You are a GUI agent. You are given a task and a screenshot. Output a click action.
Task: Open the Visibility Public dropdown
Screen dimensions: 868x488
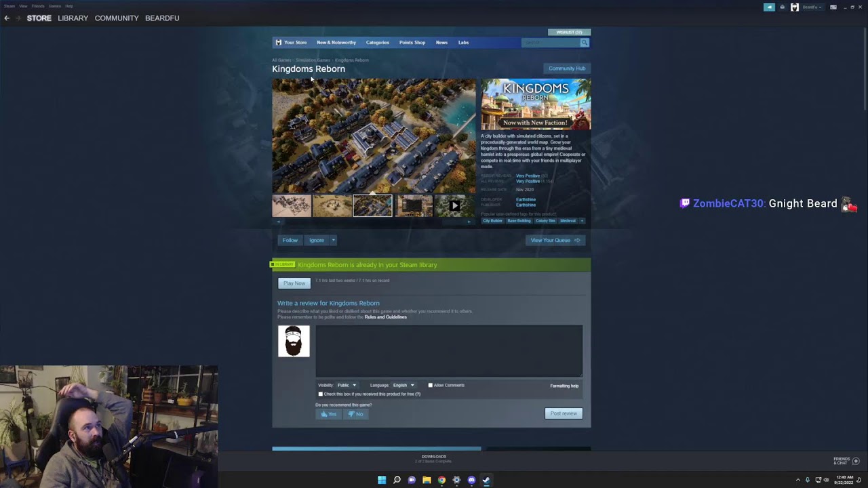tap(347, 386)
